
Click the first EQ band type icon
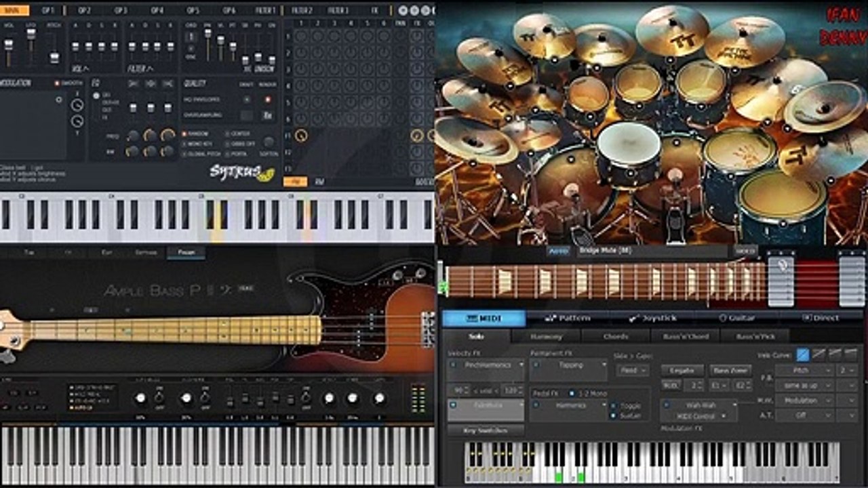coord(133,83)
